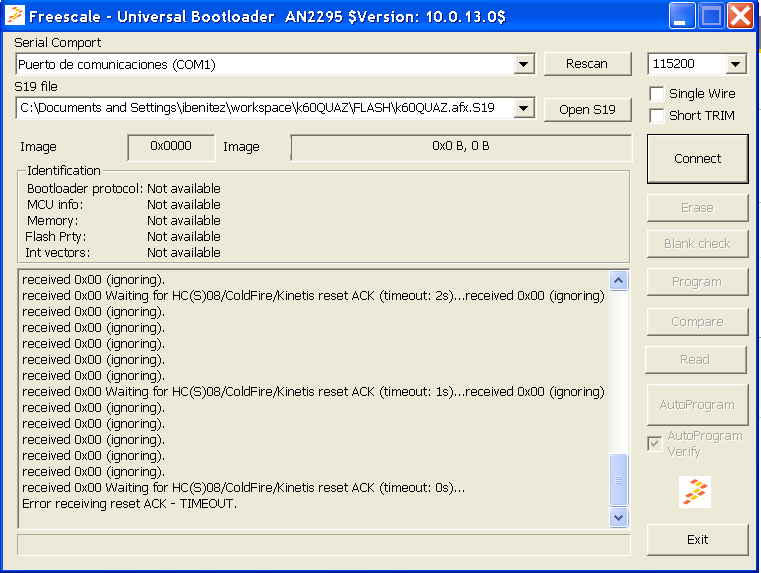Click the COM1 serial port text field
761x573 pixels.
coord(265,64)
